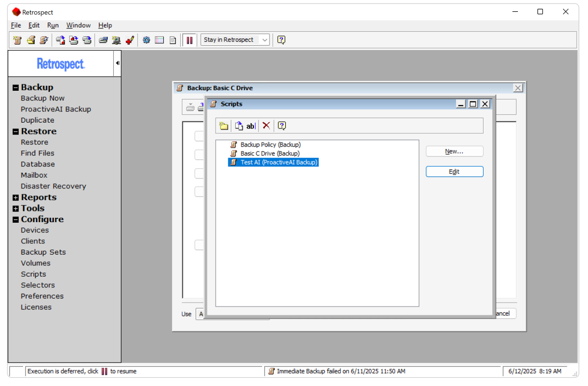Click the computer monitor toolbar icon
This screenshot has height=386, width=588.
[x=116, y=40]
